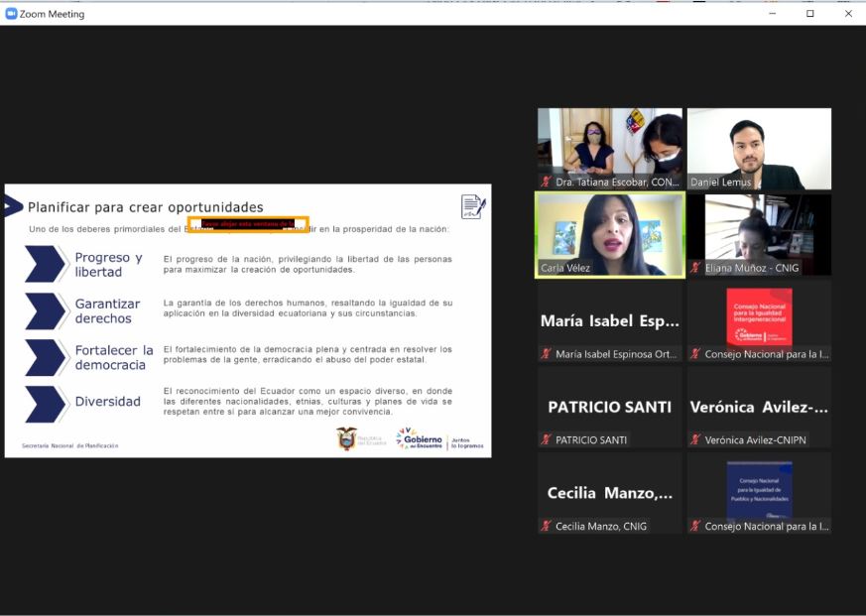The height and width of the screenshot is (616, 866).
Task: Click the muted mic icon next to Verónica Avilez-CNIPN
Action: 696,439
